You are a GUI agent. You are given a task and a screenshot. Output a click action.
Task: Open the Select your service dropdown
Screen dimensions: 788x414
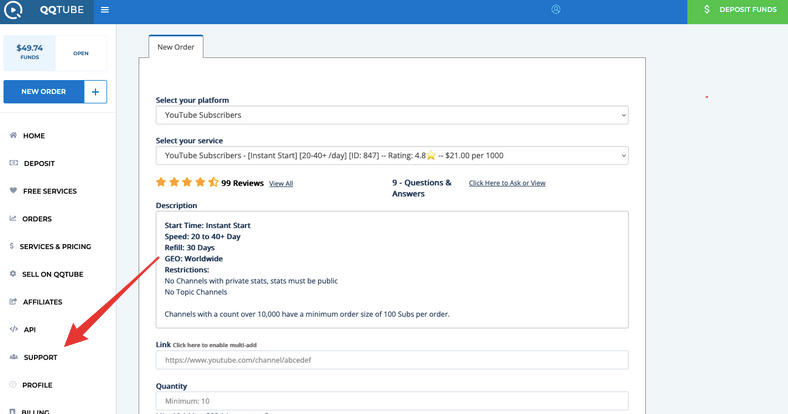click(x=392, y=155)
